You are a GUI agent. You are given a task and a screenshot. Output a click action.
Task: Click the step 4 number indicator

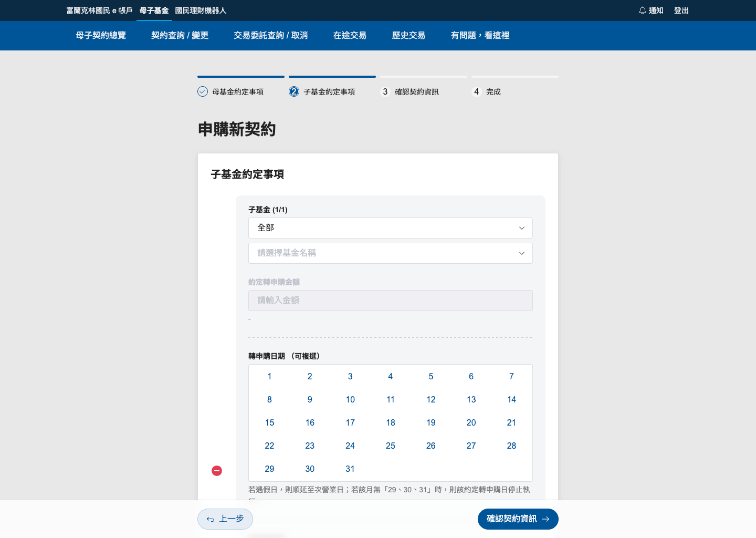(x=477, y=91)
